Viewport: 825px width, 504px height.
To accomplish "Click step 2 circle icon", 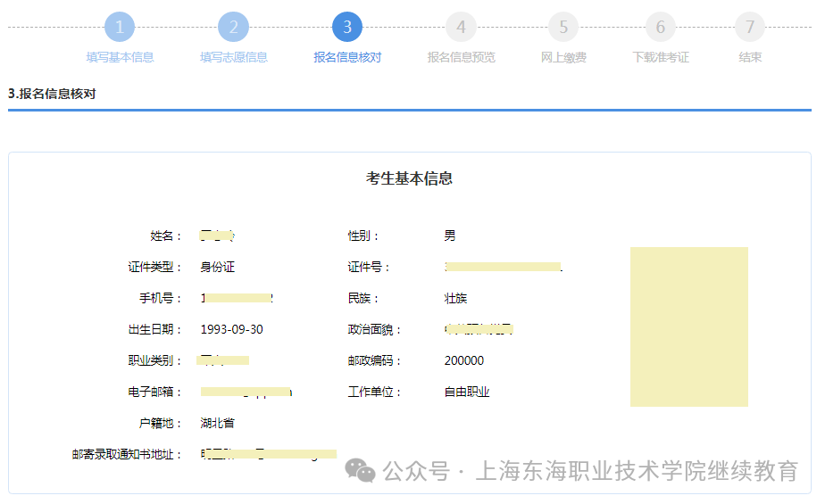I will click(233, 27).
